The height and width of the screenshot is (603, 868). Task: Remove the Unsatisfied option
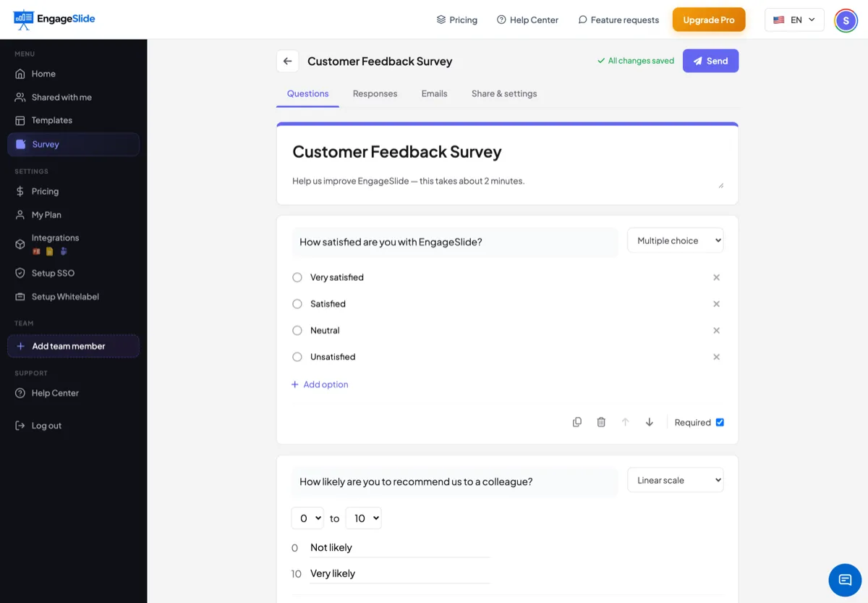click(x=716, y=357)
